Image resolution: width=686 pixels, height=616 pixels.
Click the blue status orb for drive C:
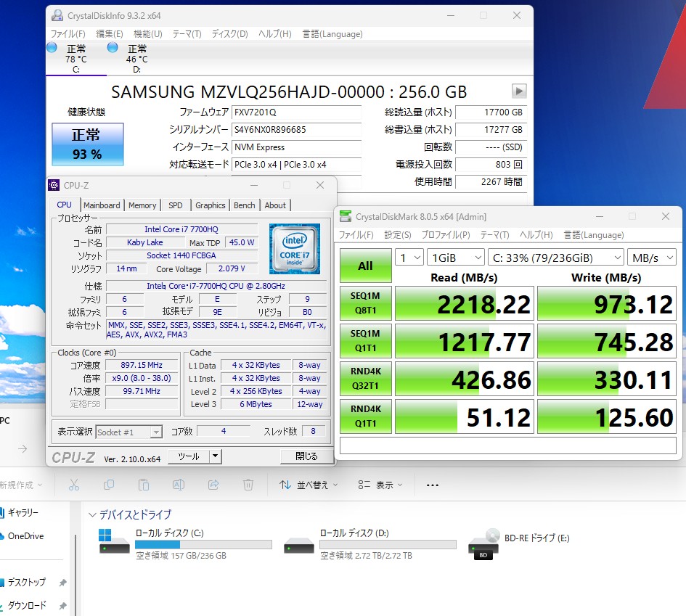click(52, 47)
